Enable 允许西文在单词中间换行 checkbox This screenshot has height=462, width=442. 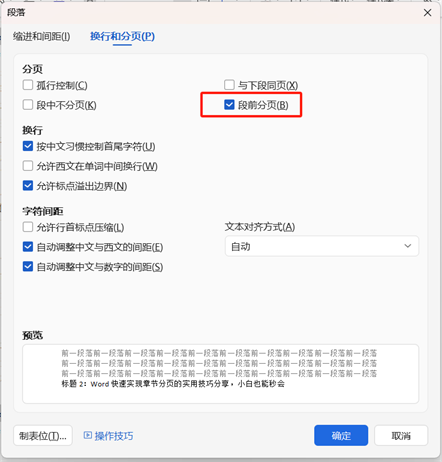pos(28,166)
